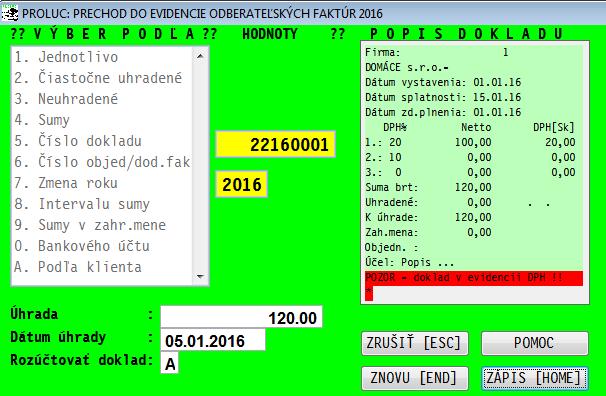
Task: Click the ZRUŠIŤ [ESC] button
Action: tap(415, 343)
